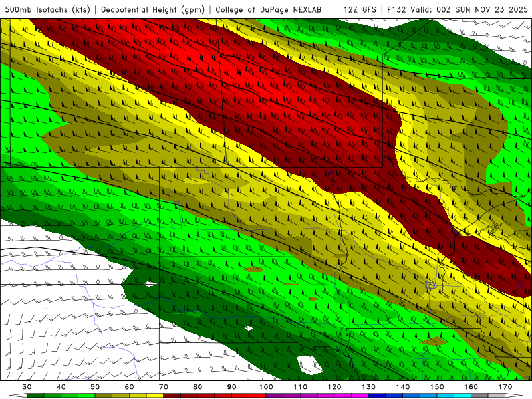Image resolution: width=532 pixels, height=399 pixels.
Task: Click the darkest green color bar segment at 30
Action: [35, 396]
